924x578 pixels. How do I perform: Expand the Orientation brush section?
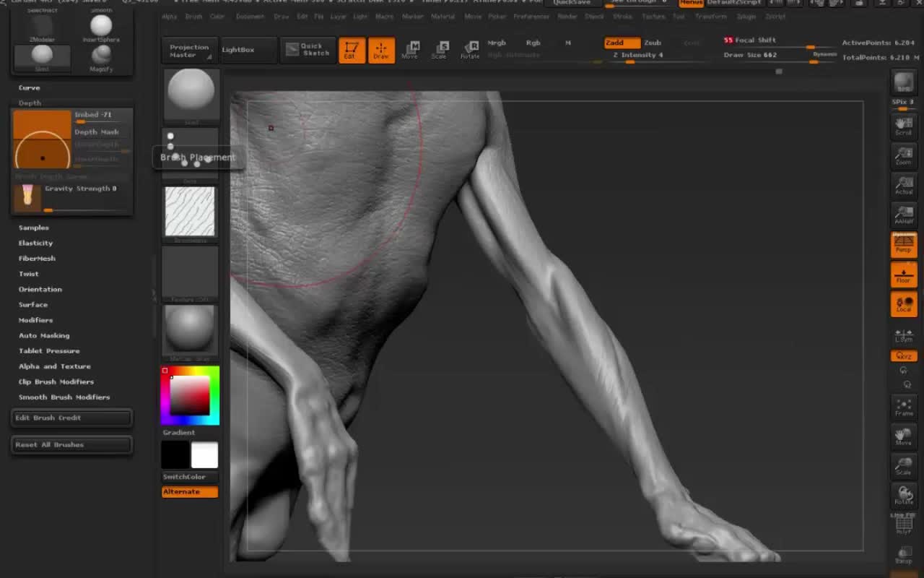point(40,290)
